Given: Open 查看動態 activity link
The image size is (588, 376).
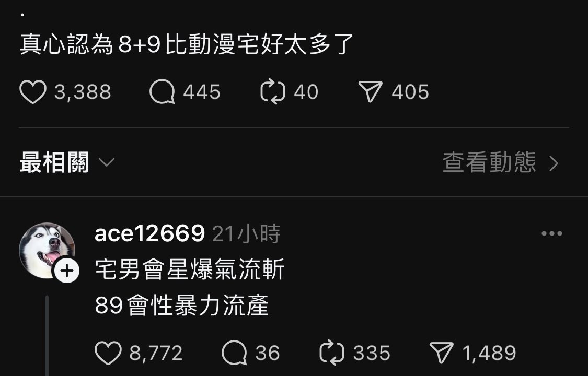Looking at the screenshot, I should (489, 162).
